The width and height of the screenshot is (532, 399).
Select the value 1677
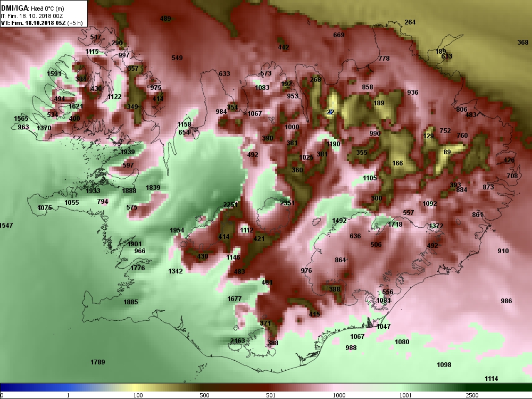pyautogui.click(x=235, y=298)
